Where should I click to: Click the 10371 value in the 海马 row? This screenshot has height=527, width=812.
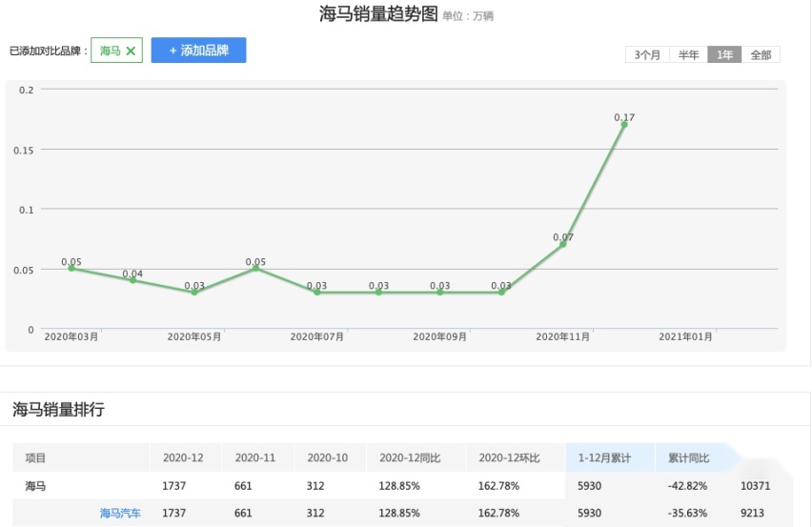[x=756, y=486]
